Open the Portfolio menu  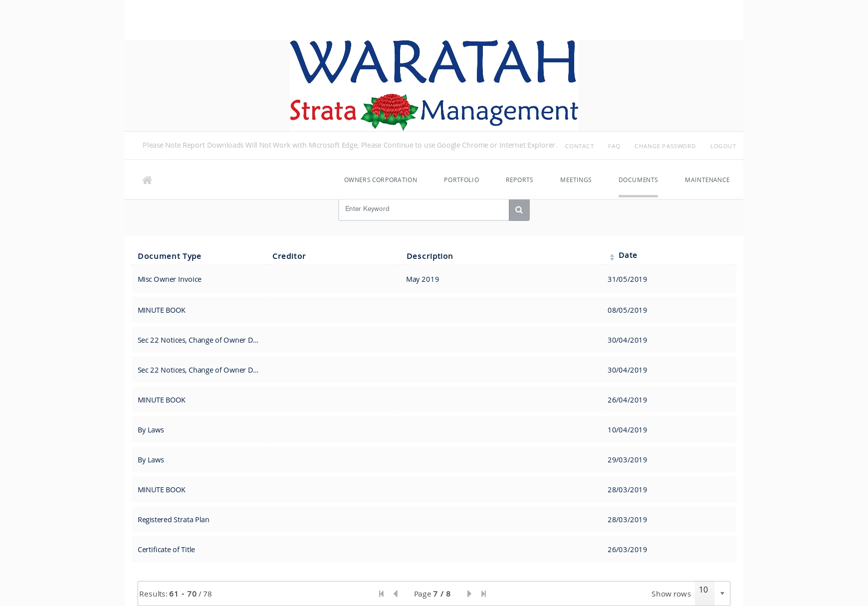(461, 180)
